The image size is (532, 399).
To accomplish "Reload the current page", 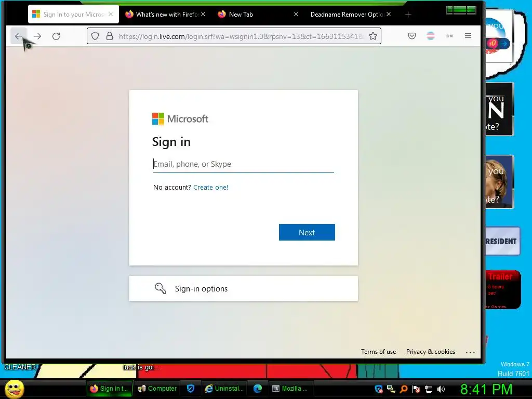I will tap(56, 36).
